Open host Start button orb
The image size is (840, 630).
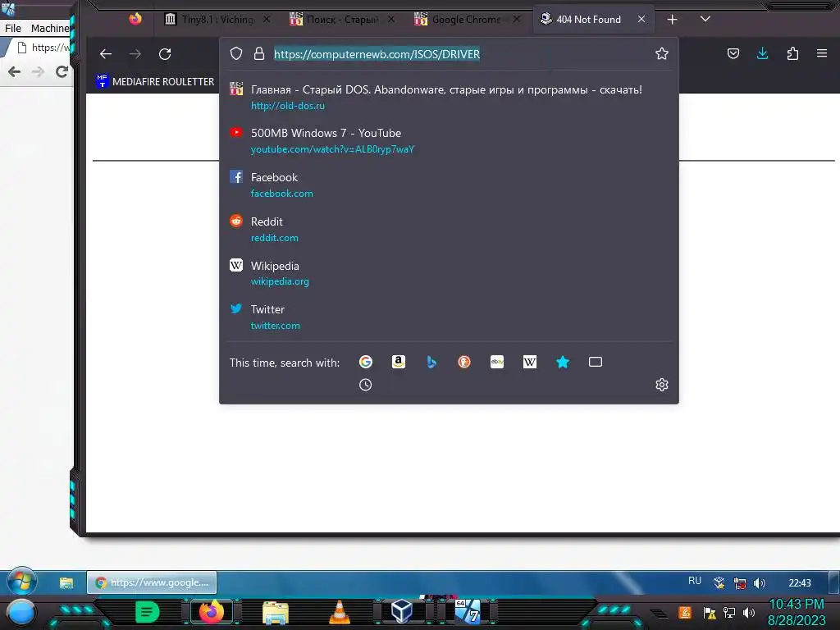[x=21, y=612]
